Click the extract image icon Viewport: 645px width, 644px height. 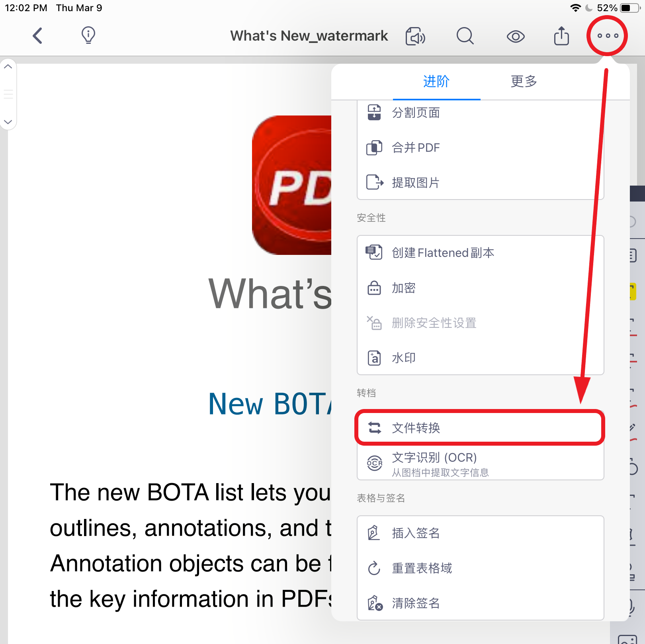[x=375, y=182]
